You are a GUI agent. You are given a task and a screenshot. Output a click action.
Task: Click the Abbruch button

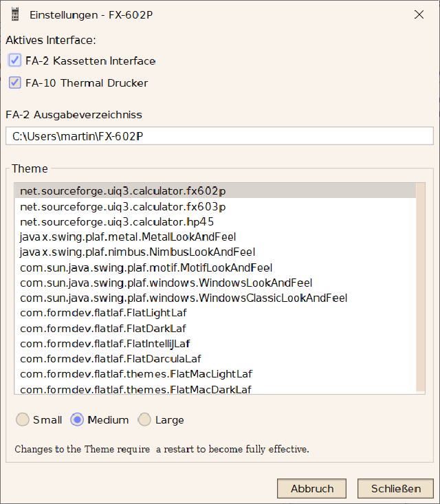pyautogui.click(x=311, y=489)
